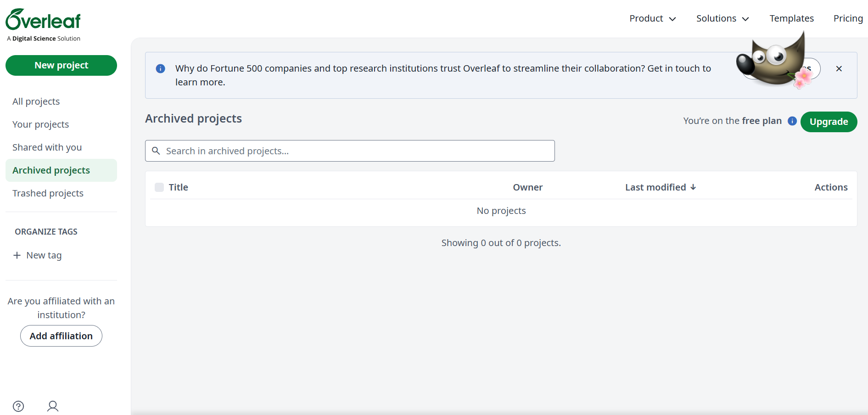Click the GIMP mascot image
868x415 pixels.
[774, 61]
